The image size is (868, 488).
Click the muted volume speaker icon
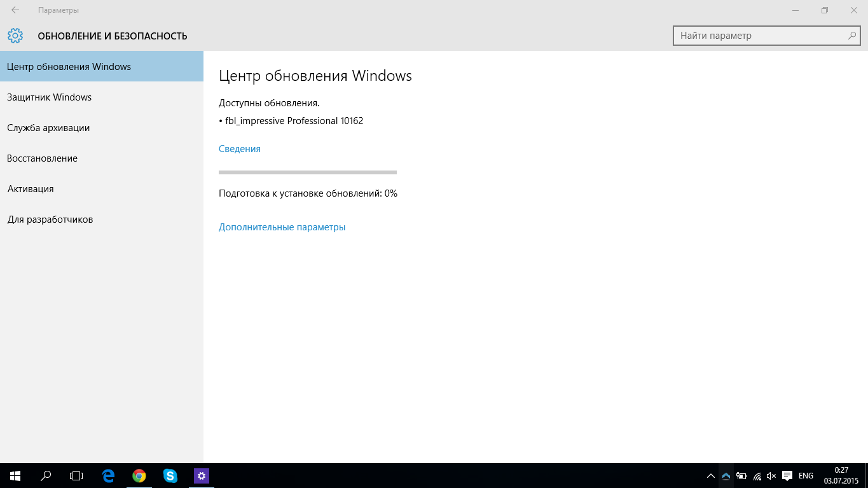coord(771,476)
